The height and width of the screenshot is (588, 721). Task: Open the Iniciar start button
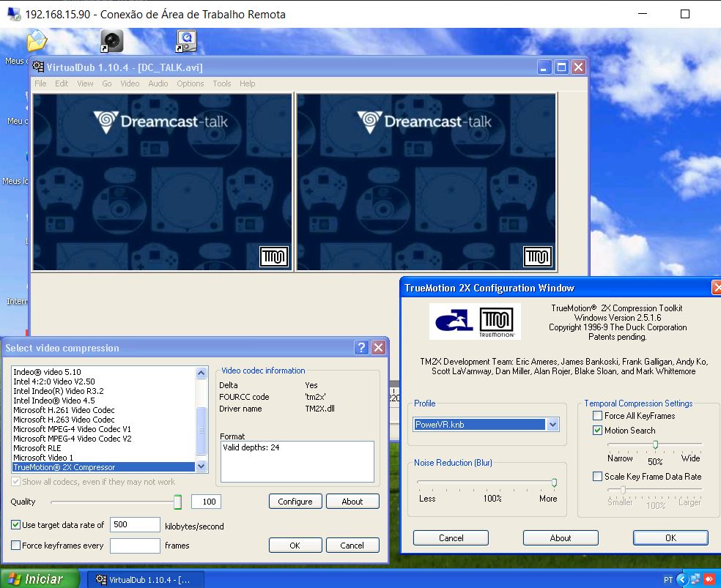coord(40,578)
